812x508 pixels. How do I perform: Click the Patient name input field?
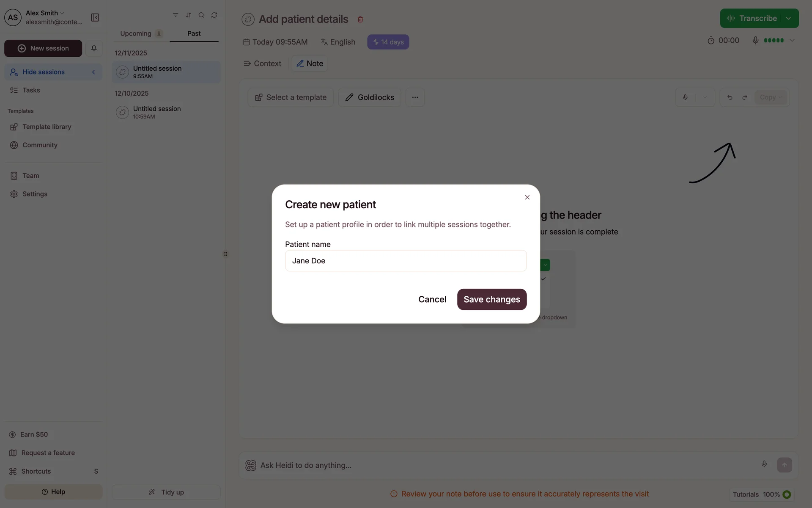pyautogui.click(x=406, y=261)
